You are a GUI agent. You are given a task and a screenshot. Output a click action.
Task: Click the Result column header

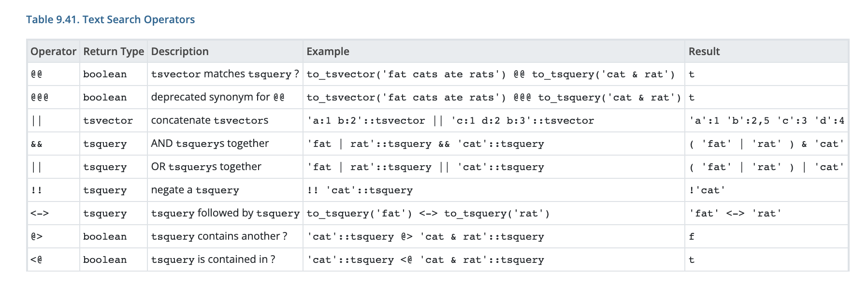tap(767, 51)
